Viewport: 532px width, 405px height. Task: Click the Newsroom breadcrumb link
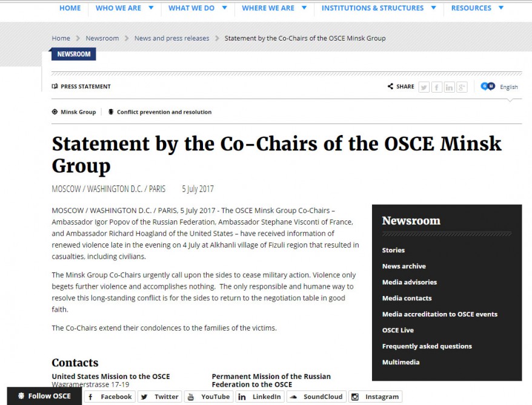point(102,38)
